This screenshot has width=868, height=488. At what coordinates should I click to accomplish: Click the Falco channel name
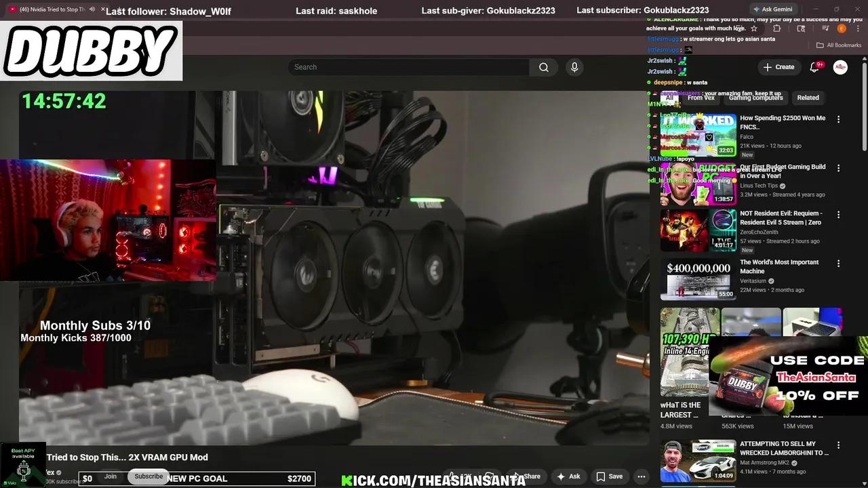pos(747,137)
